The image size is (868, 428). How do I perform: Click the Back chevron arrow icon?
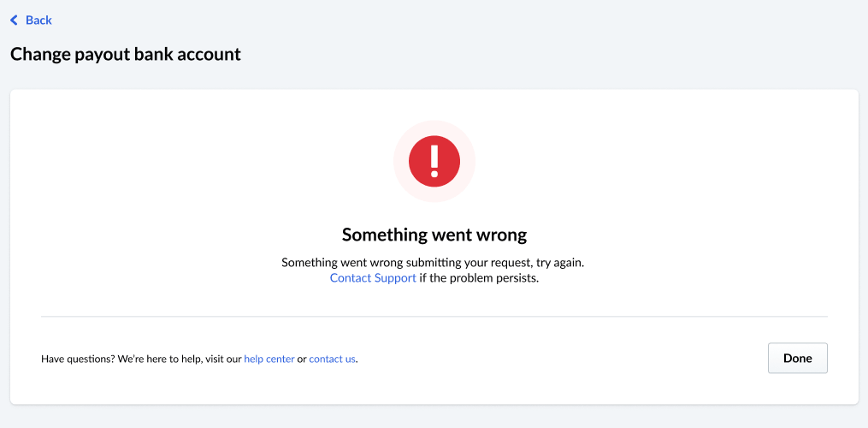pyautogui.click(x=14, y=20)
